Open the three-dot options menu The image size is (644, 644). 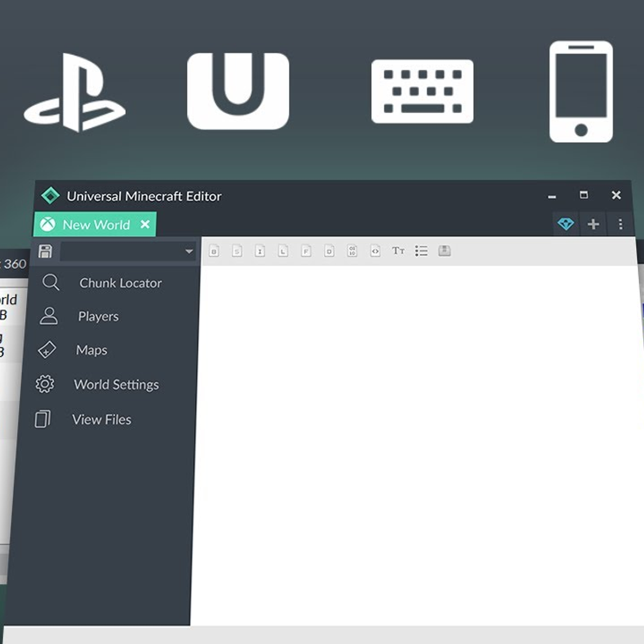[620, 224]
